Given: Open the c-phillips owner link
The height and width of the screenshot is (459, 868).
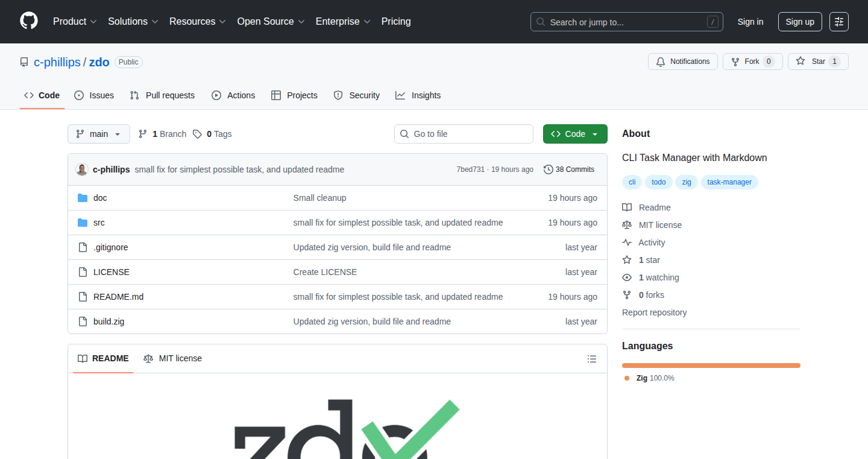Looking at the screenshot, I should (x=57, y=62).
